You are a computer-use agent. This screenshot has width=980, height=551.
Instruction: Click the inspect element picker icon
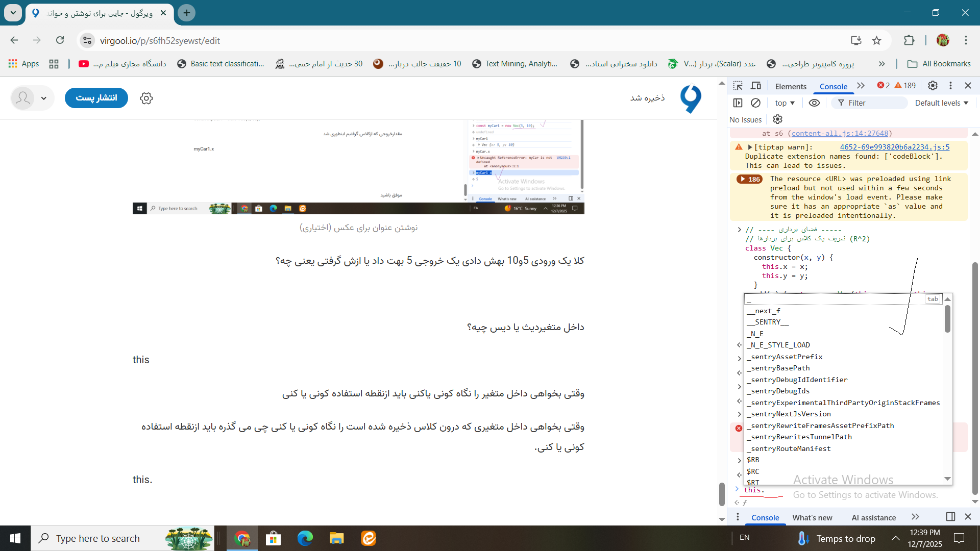[738, 86]
